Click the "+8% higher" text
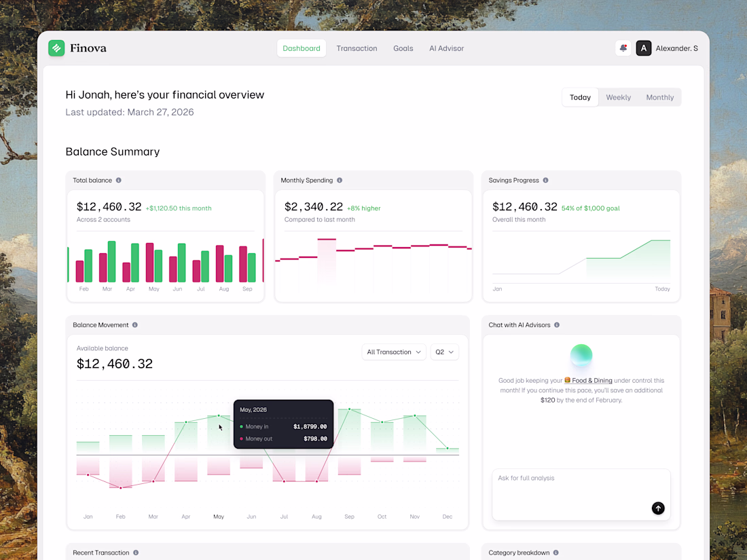The height and width of the screenshot is (560, 747). pyautogui.click(x=363, y=208)
